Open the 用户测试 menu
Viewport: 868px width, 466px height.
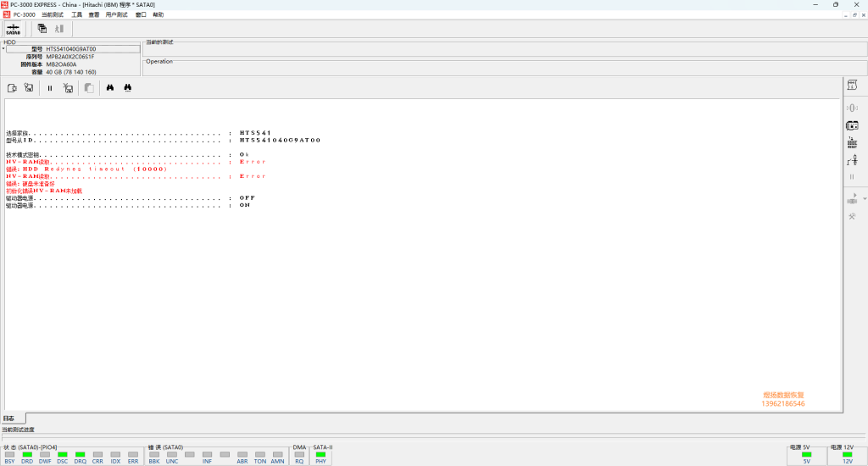(x=116, y=15)
